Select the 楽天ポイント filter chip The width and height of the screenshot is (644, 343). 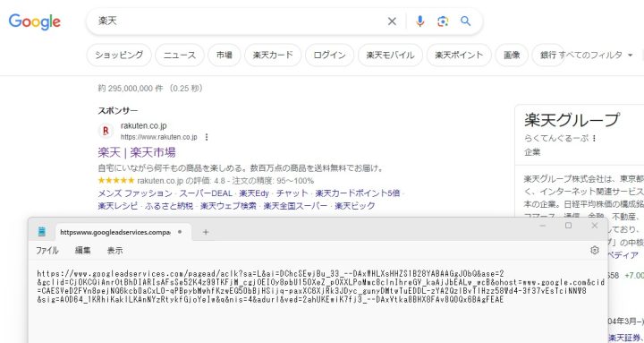tap(459, 56)
